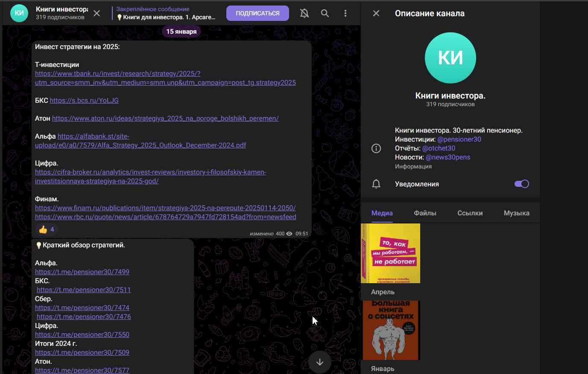
Task: Switch to the Медиа tab
Action: tap(382, 213)
